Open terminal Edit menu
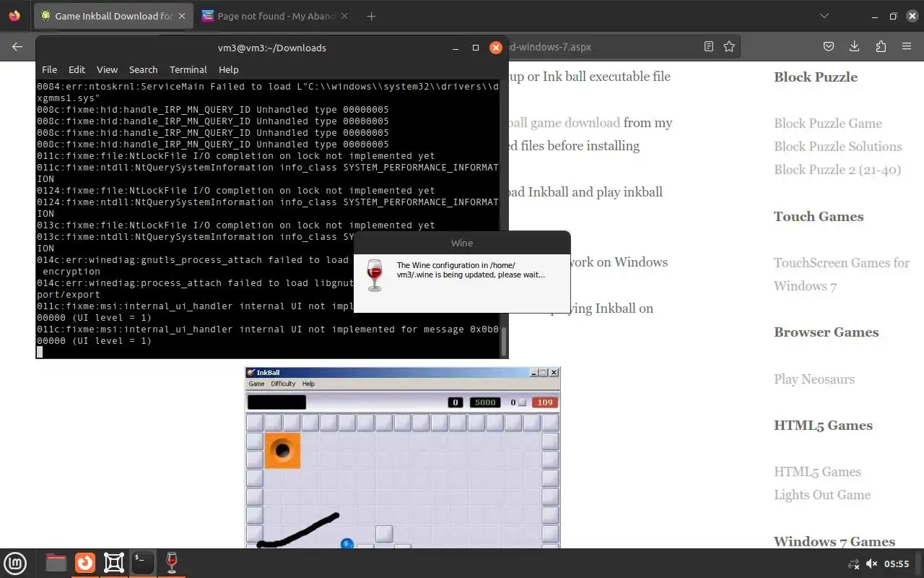Screen dimensions: 924x578 coord(77,69)
